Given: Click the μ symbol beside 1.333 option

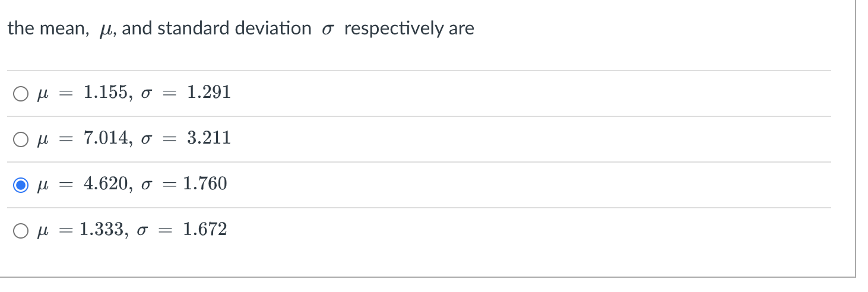Looking at the screenshot, I should (x=42, y=232).
